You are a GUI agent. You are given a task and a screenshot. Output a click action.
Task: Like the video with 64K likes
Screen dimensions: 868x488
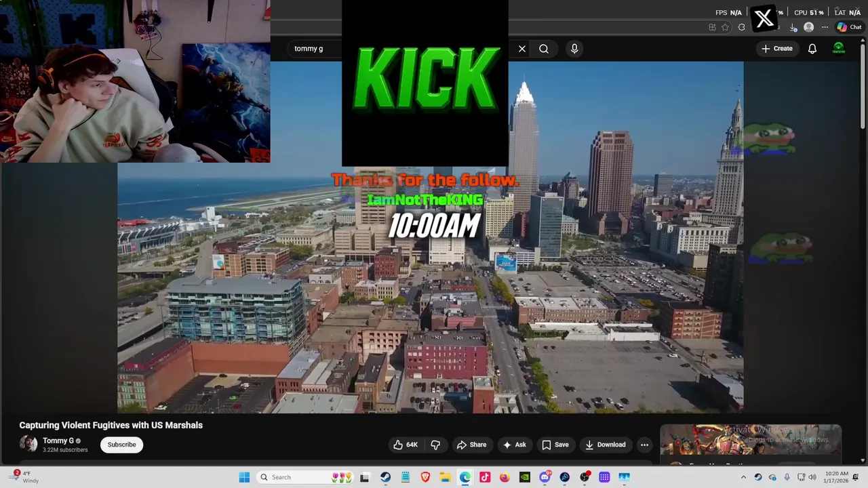tap(406, 445)
